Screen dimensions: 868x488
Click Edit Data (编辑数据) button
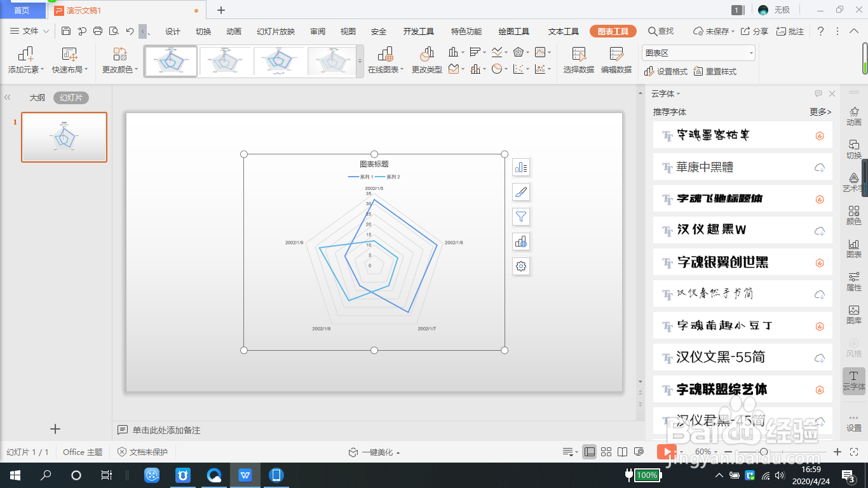(x=616, y=61)
